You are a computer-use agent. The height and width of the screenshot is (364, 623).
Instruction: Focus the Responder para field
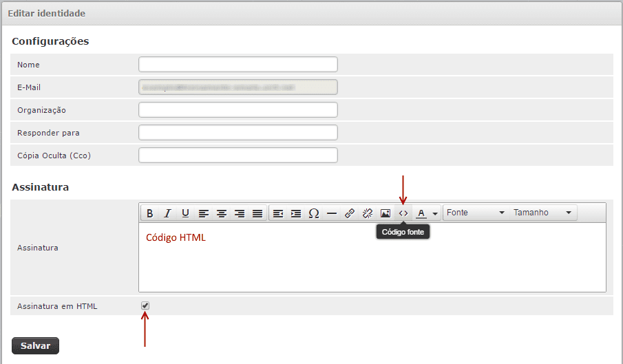(x=237, y=132)
